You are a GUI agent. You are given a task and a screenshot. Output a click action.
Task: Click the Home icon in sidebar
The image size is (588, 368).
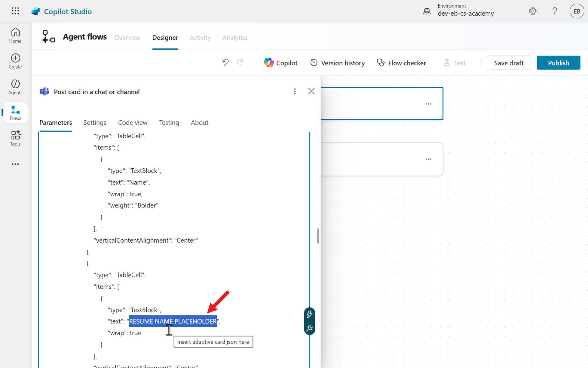[15, 35]
